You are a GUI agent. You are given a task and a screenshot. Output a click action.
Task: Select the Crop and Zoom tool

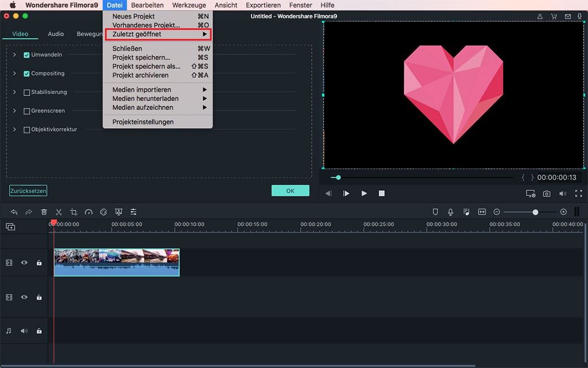pos(73,212)
